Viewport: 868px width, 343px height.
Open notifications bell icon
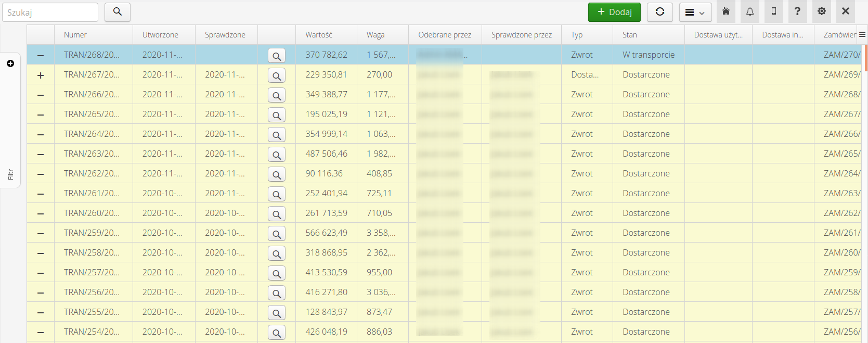(x=749, y=11)
